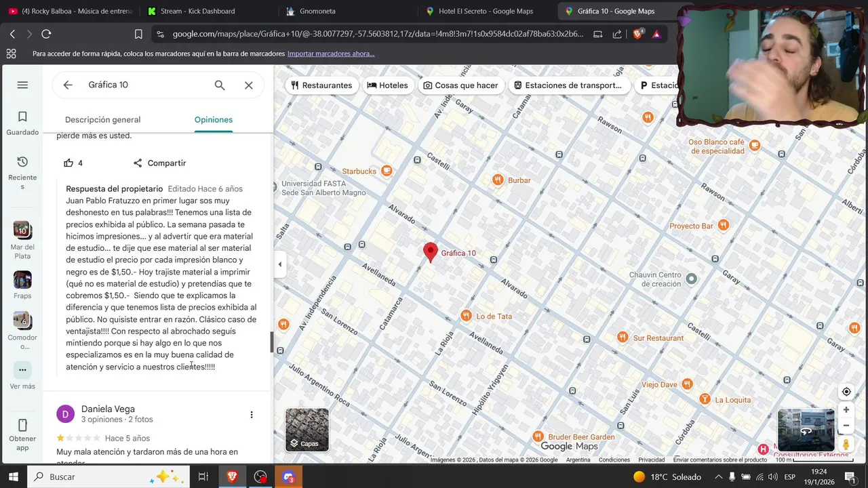868x488 pixels.
Task: Click the search magnifier icon
Action: click(x=220, y=85)
